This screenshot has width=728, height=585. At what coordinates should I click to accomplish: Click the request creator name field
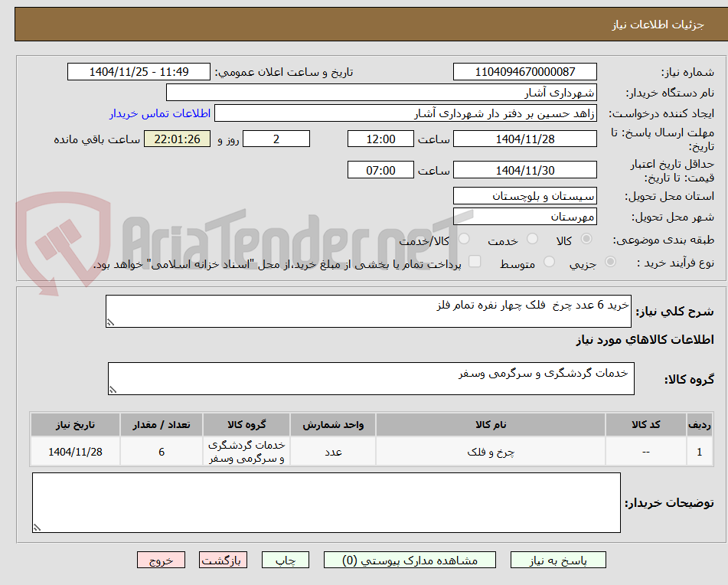coord(406,113)
